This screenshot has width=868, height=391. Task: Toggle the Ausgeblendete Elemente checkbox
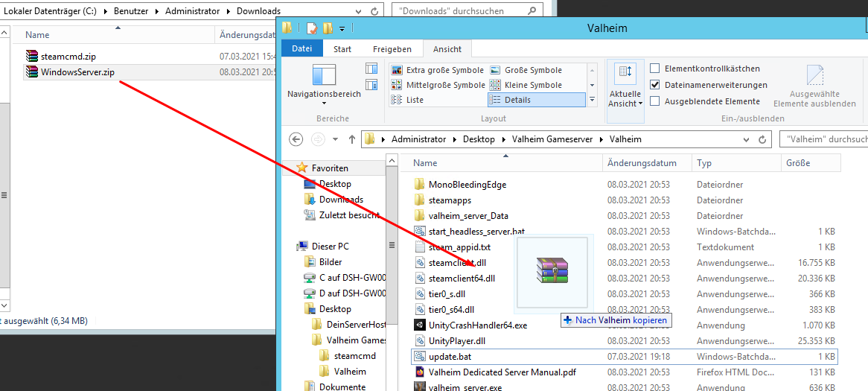point(655,101)
